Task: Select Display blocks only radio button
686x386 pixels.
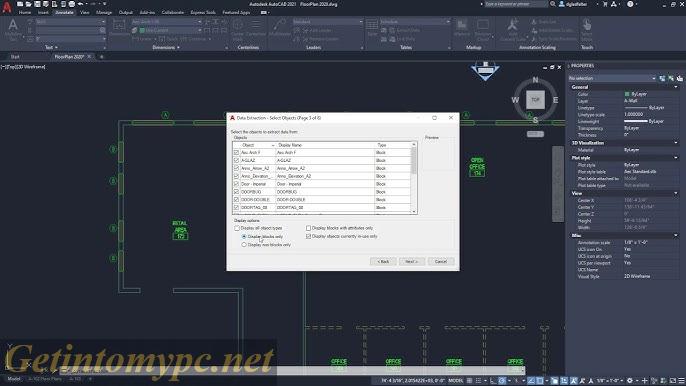Action: pyautogui.click(x=244, y=236)
